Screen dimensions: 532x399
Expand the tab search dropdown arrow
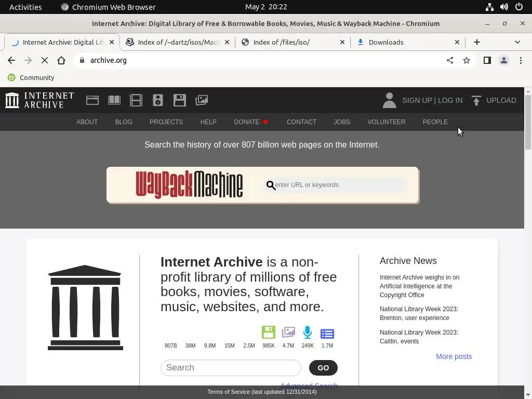pyautogui.click(x=517, y=42)
